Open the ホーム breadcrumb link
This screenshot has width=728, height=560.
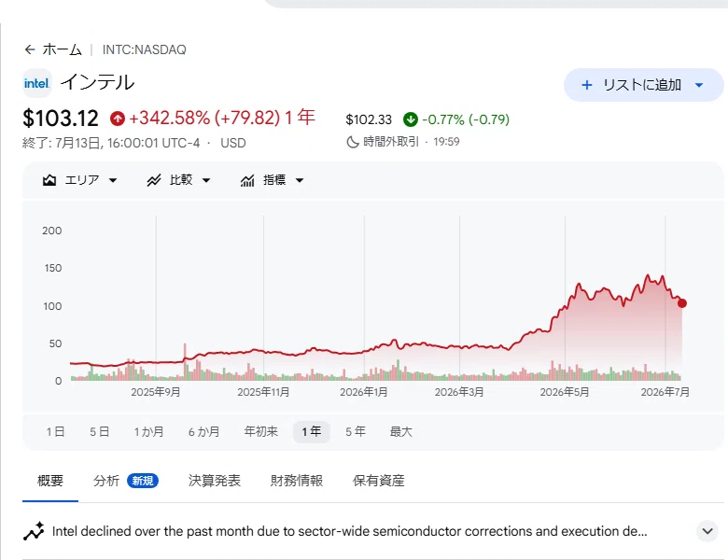tap(63, 49)
